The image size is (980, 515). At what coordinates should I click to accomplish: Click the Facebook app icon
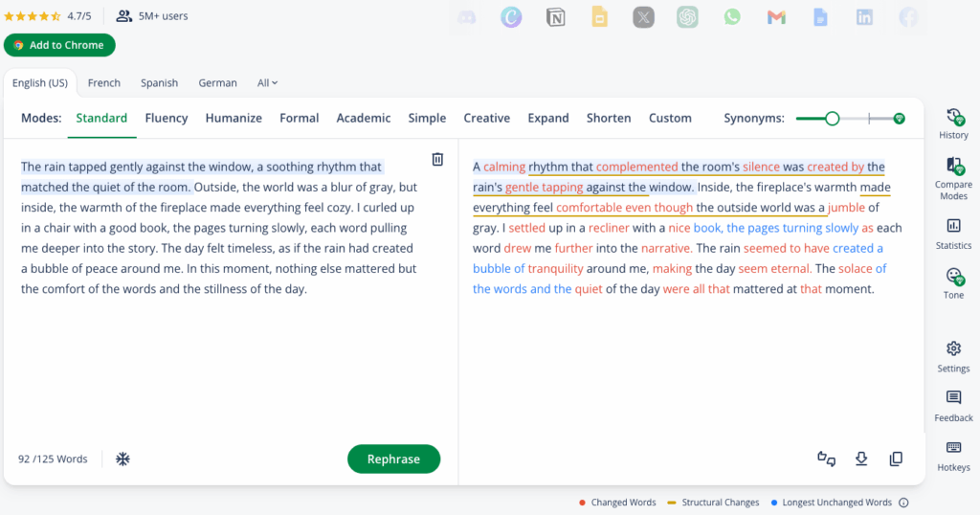point(908,17)
